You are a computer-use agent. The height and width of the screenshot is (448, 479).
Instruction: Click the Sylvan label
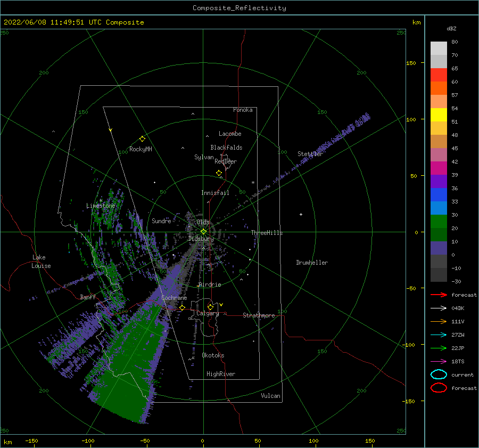click(x=204, y=157)
